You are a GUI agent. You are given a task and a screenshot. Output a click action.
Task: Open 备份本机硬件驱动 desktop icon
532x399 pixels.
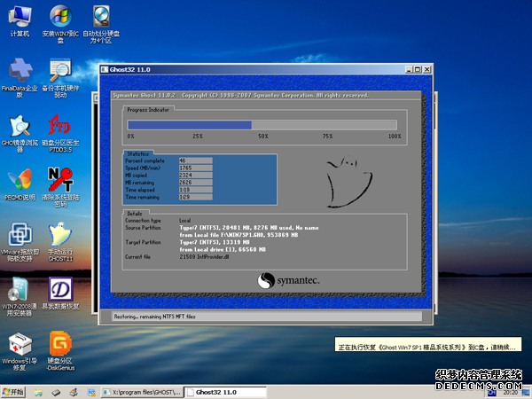60,78
